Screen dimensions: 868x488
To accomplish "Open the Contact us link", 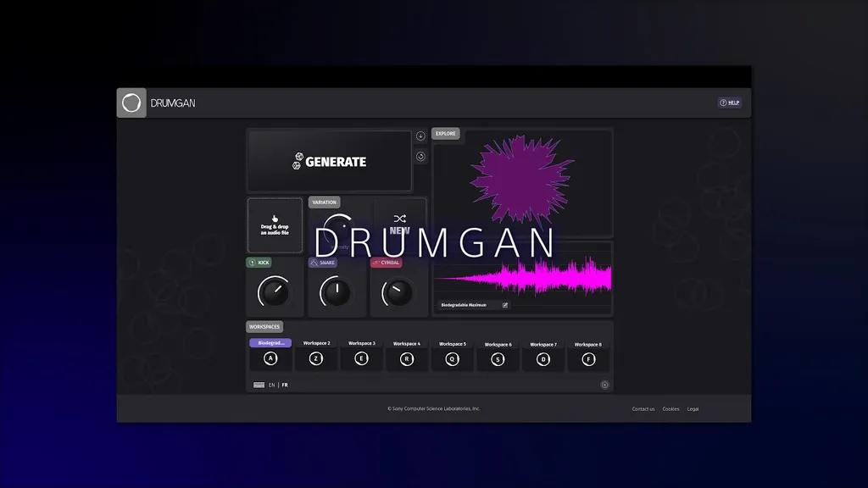I will [643, 409].
